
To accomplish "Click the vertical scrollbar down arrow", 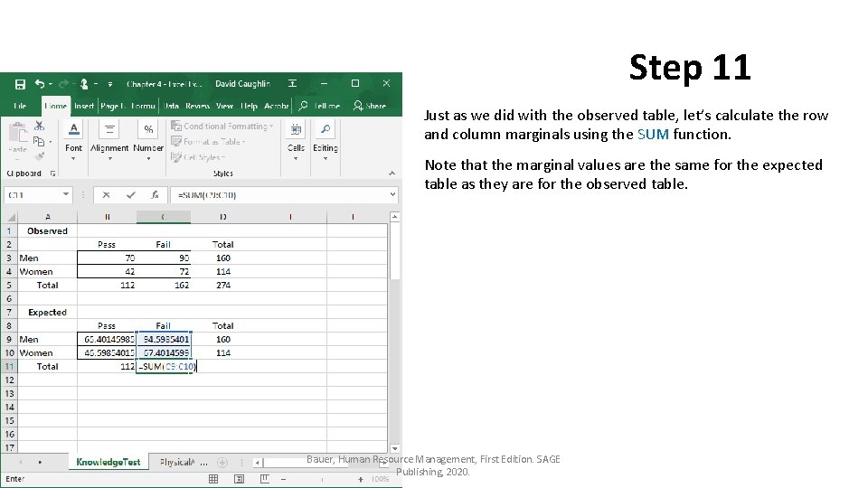I will click(x=395, y=449).
